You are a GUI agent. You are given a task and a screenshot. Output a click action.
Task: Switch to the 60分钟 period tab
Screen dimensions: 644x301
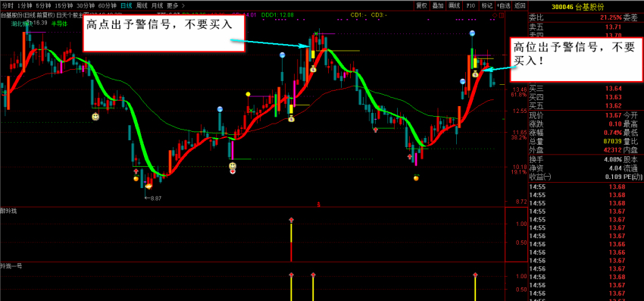(108, 5)
